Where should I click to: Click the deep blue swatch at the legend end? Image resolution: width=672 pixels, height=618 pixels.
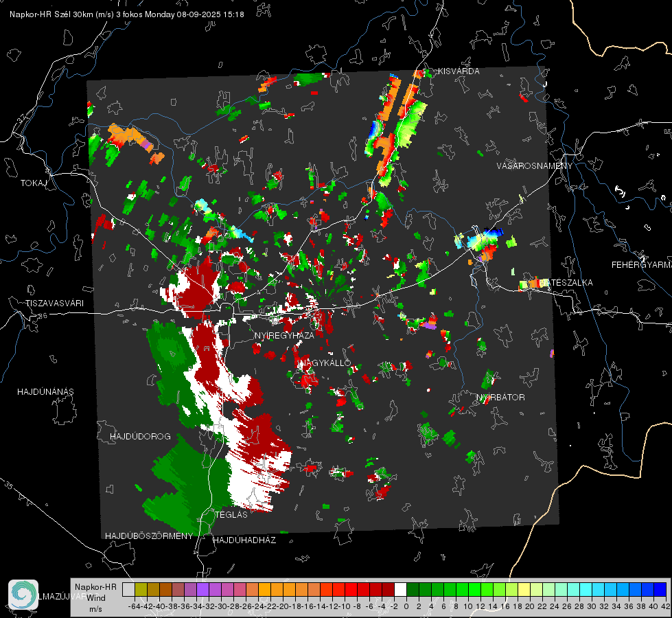tap(660, 589)
